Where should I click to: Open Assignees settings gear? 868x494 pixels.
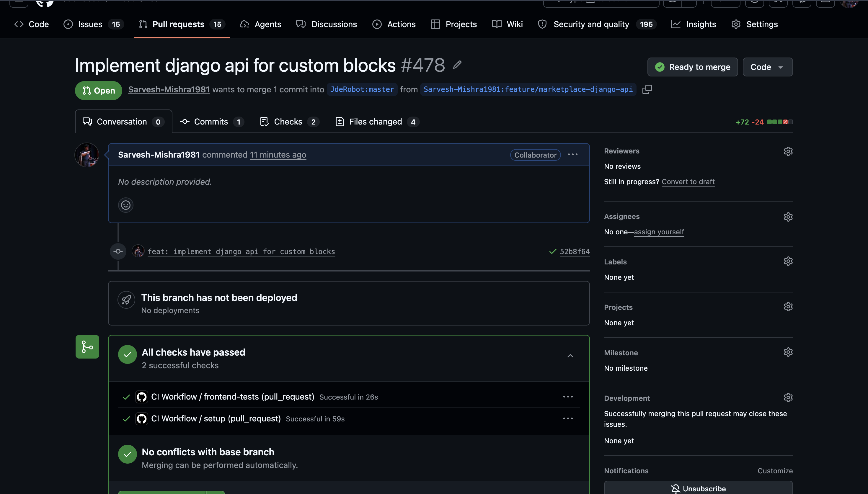pos(788,217)
